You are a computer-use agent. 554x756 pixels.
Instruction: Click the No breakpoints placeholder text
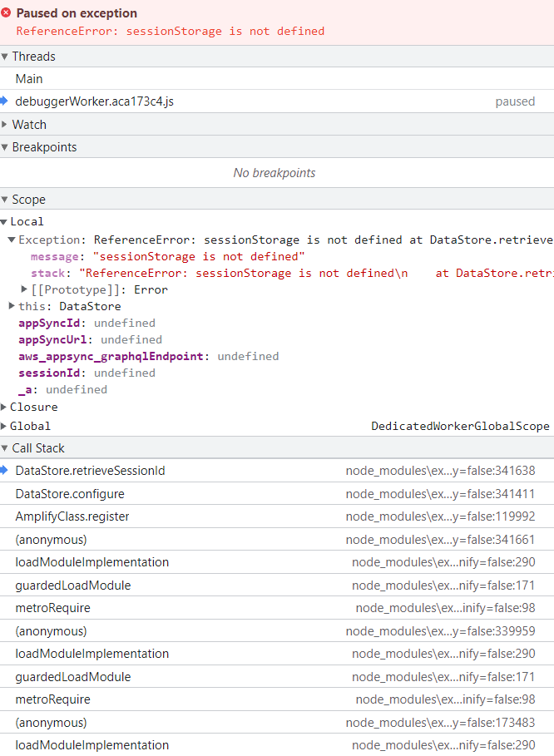point(275,173)
